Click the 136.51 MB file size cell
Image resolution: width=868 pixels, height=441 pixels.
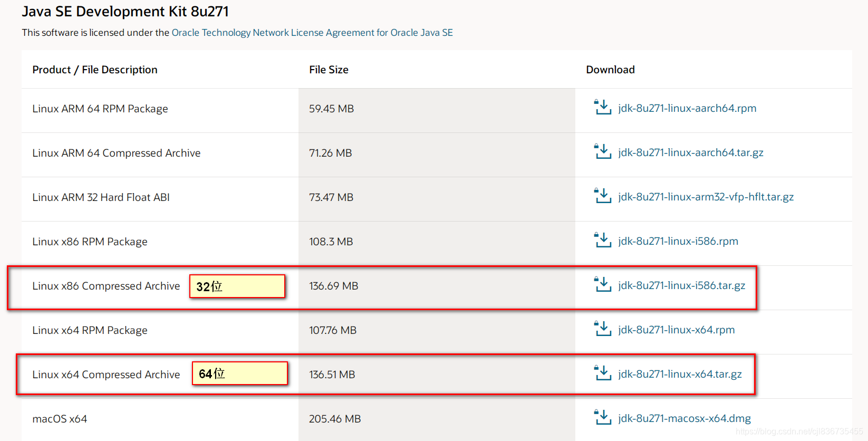click(437, 376)
